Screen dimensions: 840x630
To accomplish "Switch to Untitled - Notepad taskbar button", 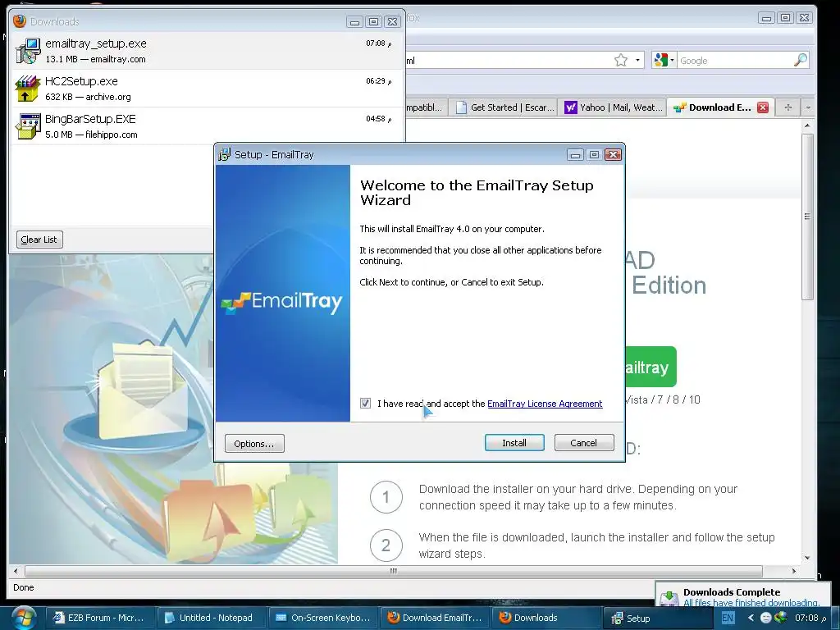I will point(212,618).
